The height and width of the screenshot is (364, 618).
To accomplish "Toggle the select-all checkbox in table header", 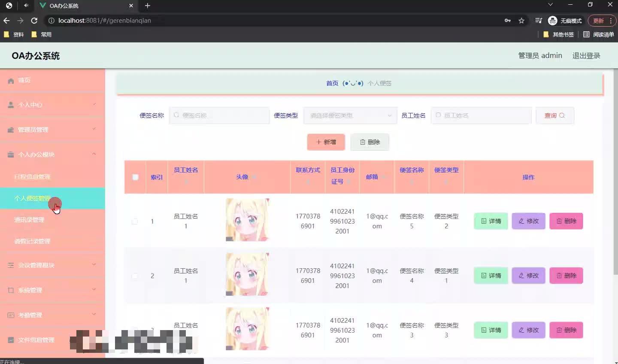I will tap(135, 177).
